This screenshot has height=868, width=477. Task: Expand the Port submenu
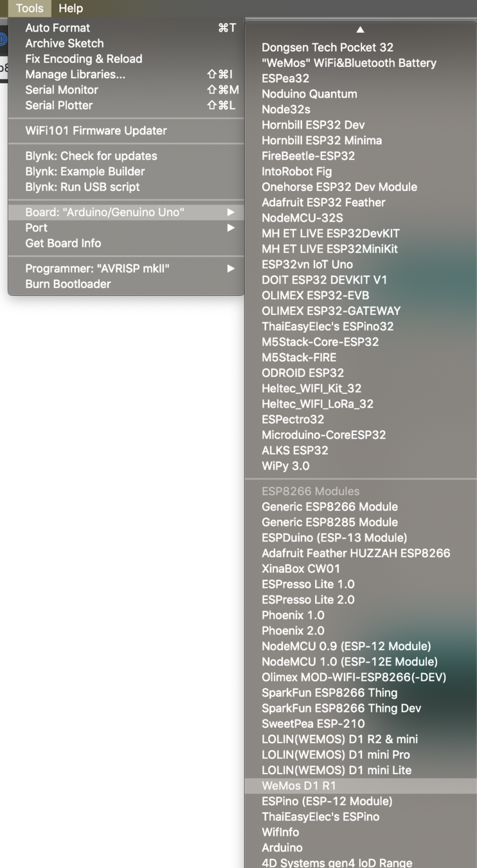click(x=126, y=227)
